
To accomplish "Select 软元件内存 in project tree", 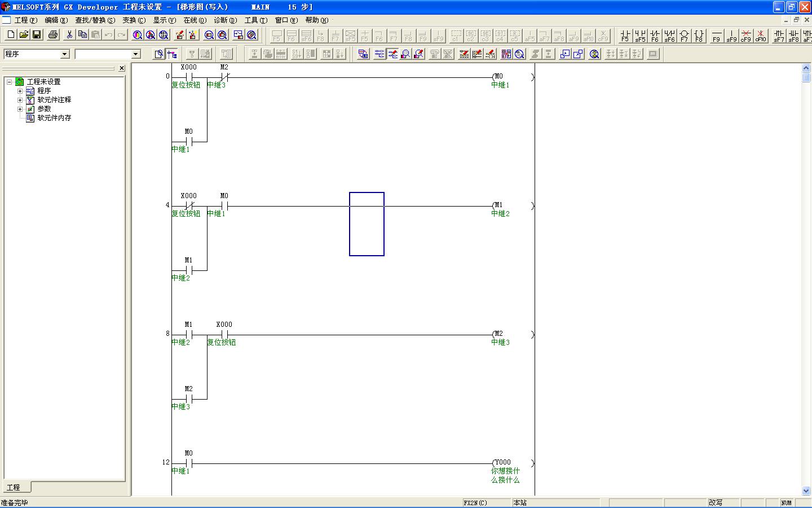I will pos(54,118).
